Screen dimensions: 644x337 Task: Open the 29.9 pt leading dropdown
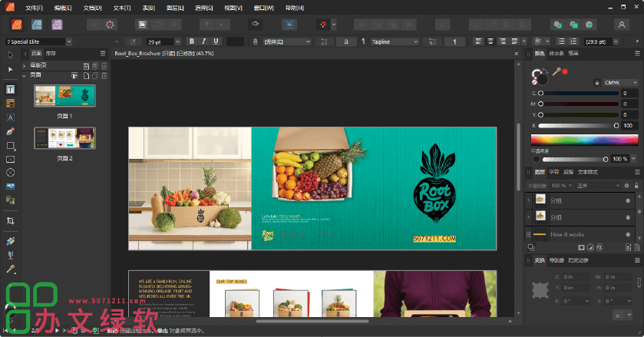[616, 41]
